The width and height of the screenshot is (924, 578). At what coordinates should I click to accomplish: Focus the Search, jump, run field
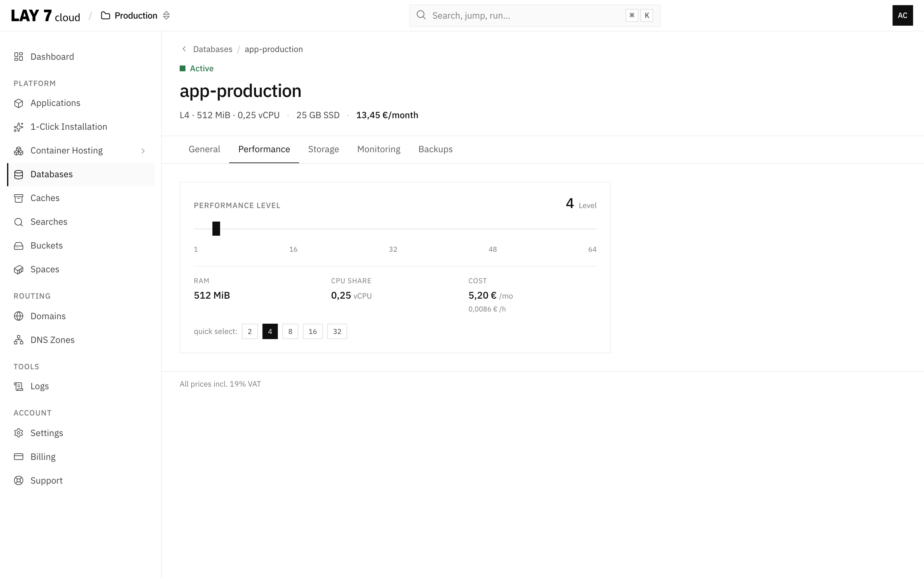pos(535,16)
